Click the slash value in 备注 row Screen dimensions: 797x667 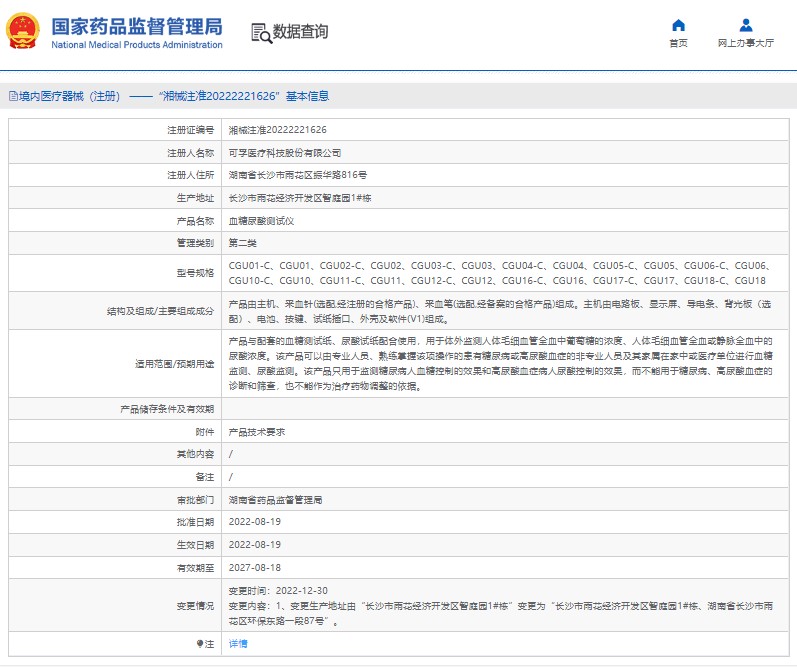(231, 477)
